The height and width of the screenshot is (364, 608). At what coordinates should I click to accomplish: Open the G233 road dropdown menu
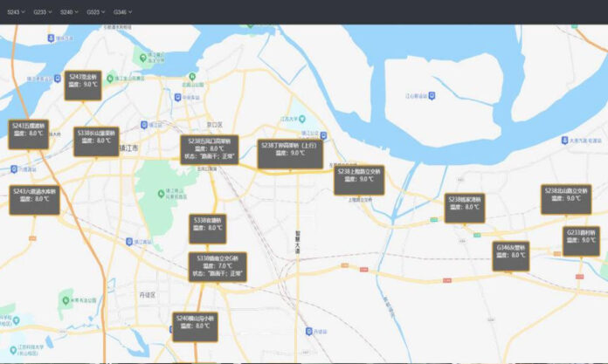tap(43, 12)
